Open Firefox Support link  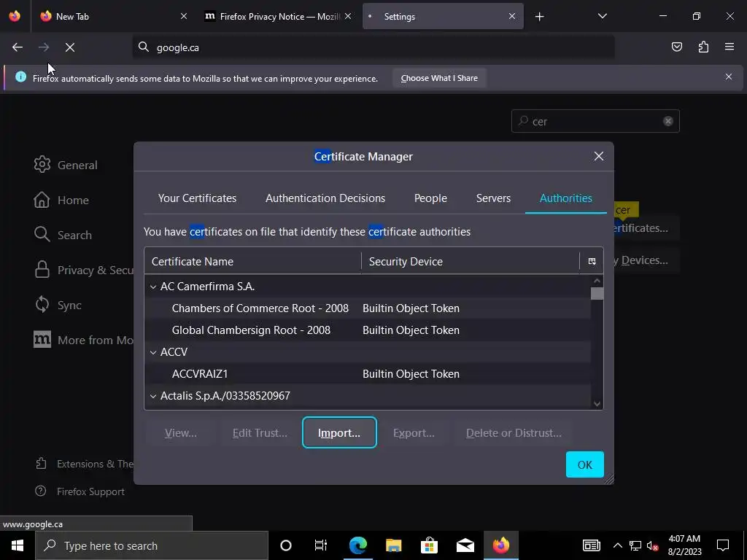point(80,491)
